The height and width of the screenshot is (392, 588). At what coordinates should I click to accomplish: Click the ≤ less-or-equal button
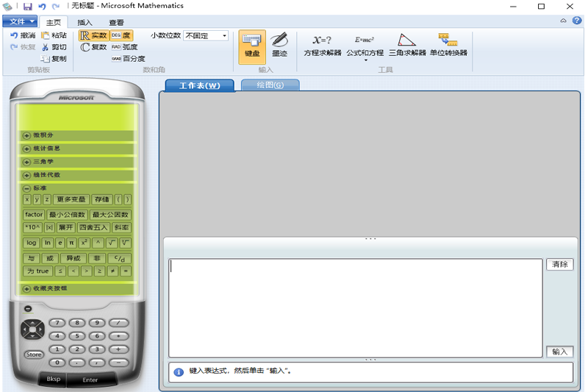coord(60,271)
